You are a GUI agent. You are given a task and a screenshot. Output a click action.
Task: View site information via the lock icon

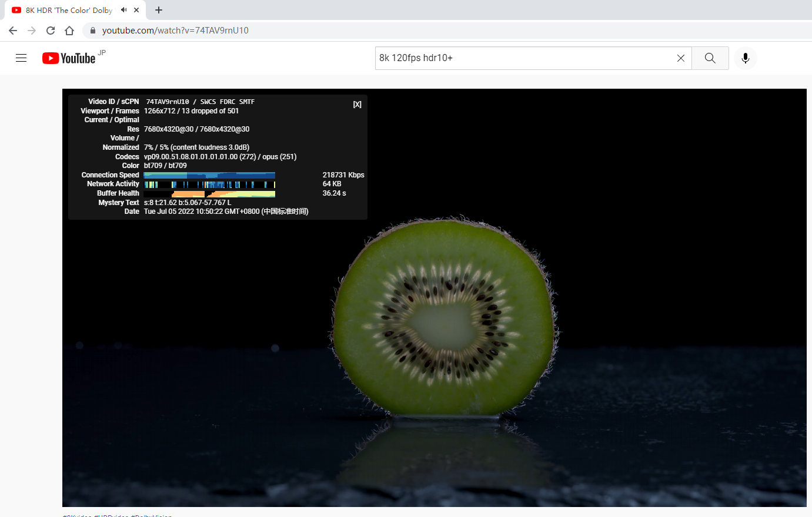pyautogui.click(x=92, y=31)
